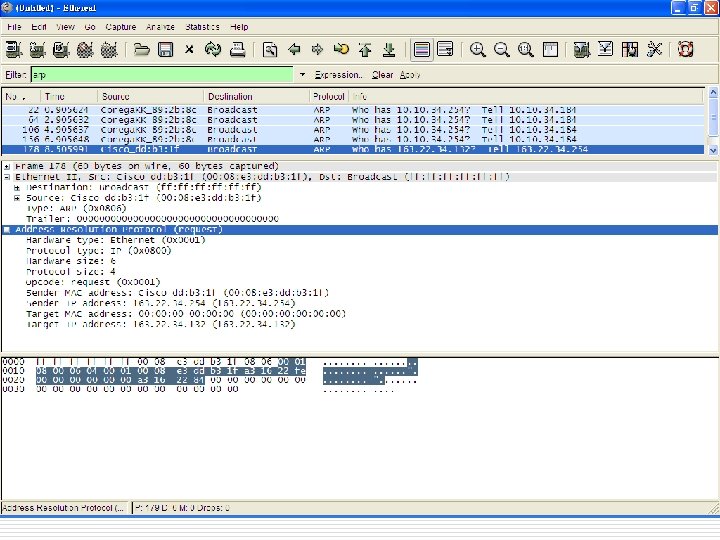Sort by the Destination column header
Viewport: 720px width, 540px height.
point(256,96)
